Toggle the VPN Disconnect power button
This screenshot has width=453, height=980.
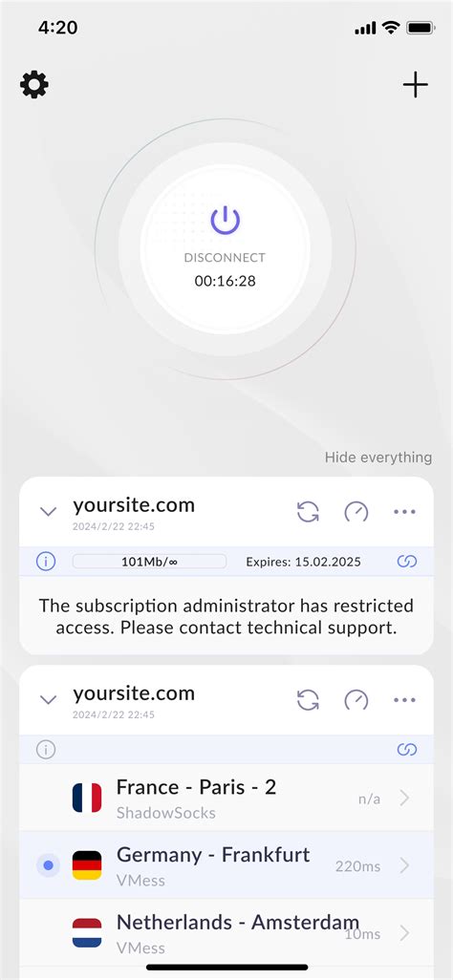tap(226, 249)
